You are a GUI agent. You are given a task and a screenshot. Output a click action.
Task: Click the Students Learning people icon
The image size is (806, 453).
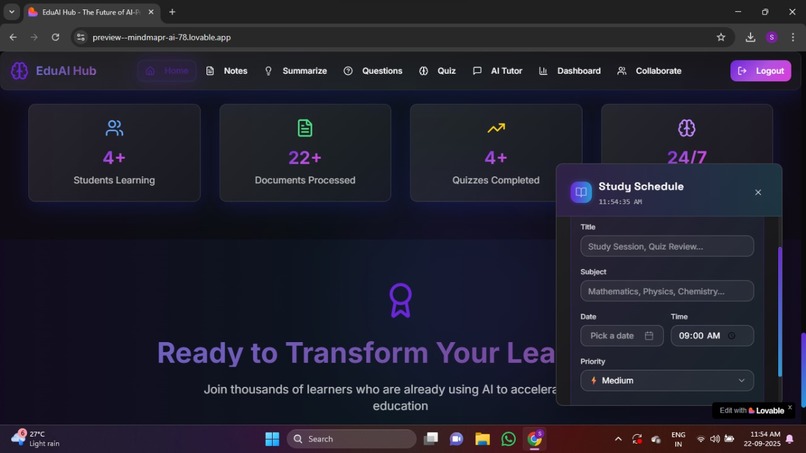(x=114, y=128)
